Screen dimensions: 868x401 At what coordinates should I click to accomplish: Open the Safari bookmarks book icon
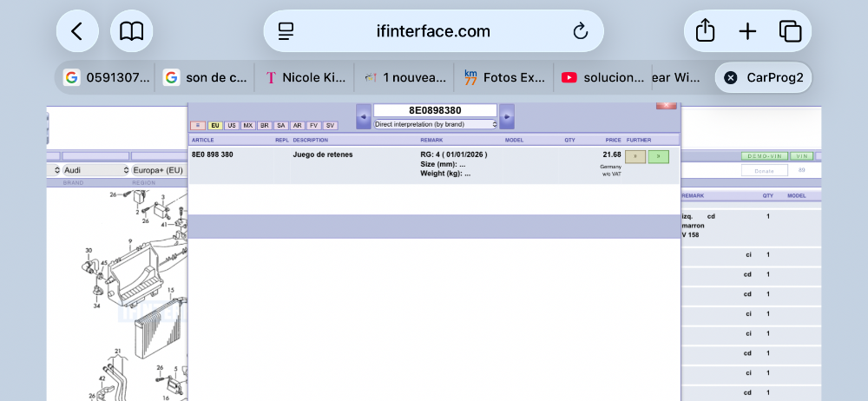pyautogui.click(x=132, y=31)
